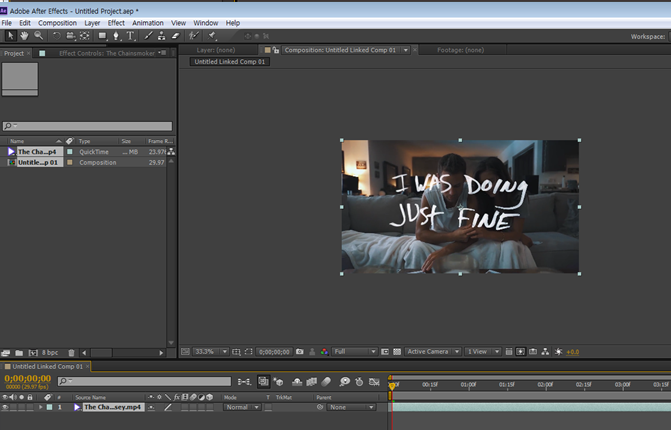Open the Comp Flowchart icon in viewer footer
Image resolution: width=671 pixels, height=430 pixels.
click(x=545, y=352)
